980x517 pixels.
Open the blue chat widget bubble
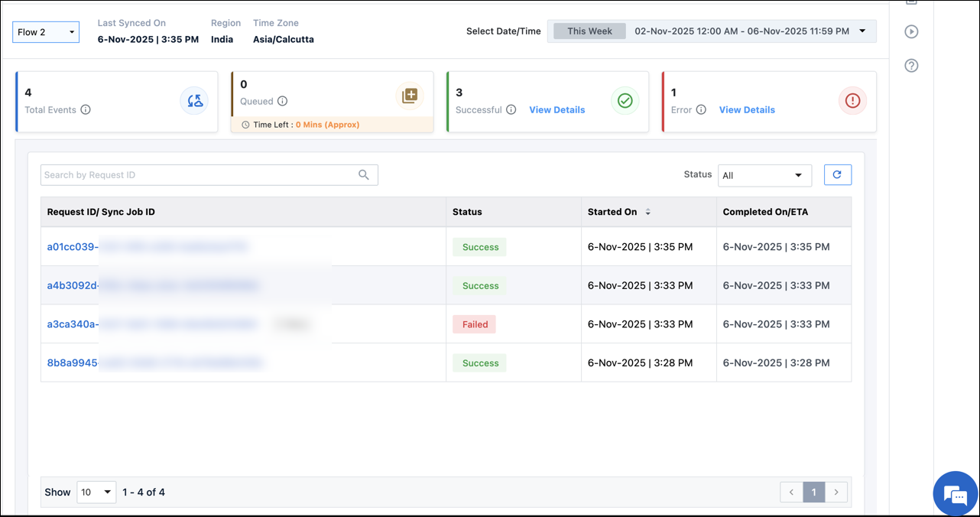955,494
